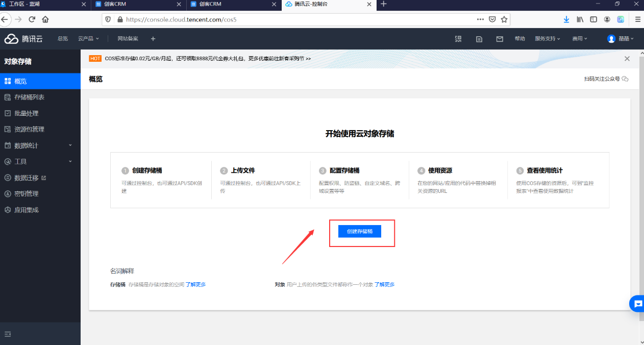This screenshot has height=345, width=644.
Task: Open the QR code scan icon in header
Action: click(x=458, y=39)
